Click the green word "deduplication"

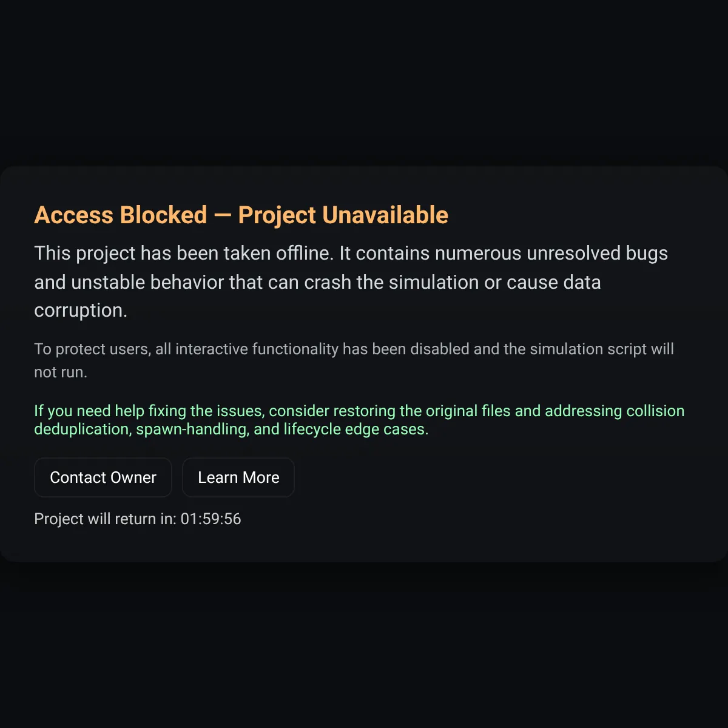83,429
